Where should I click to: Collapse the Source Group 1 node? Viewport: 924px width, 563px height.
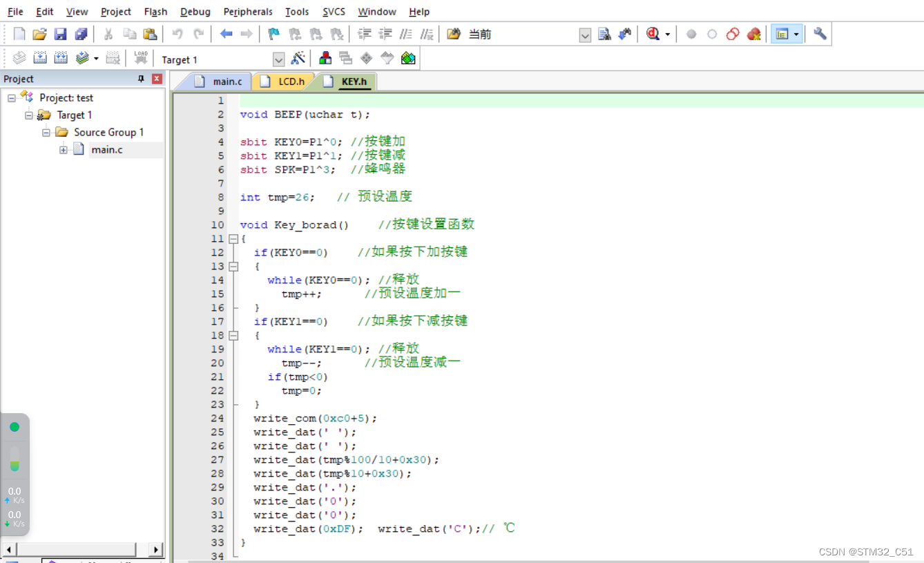click(x=46, y=133)
